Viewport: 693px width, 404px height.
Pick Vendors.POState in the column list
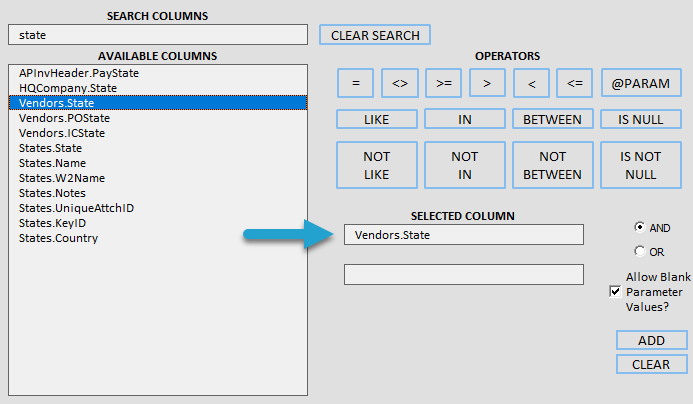tap(158, 118)
